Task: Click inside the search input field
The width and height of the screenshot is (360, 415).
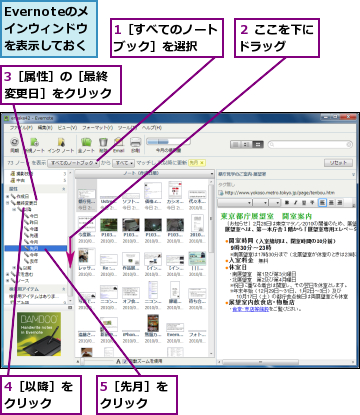Action: [310, 144]
